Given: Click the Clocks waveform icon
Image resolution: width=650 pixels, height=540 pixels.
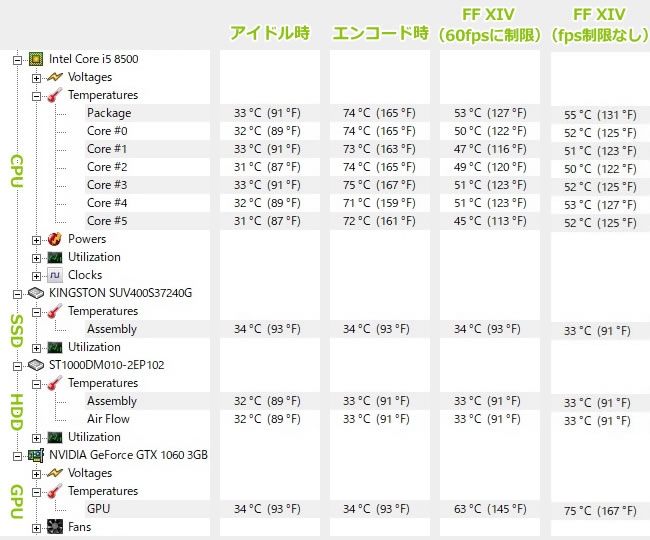Looking at the screenshot, I should [55, 275].
